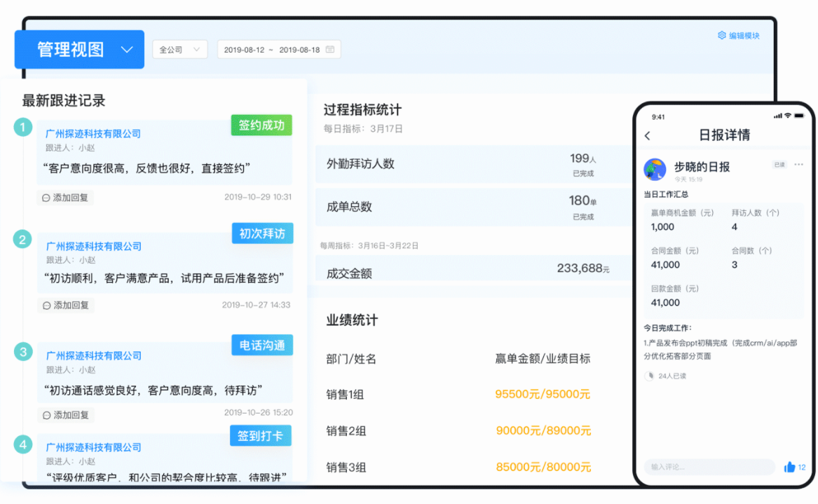Screen dimensions: 818x504
Task: Like the daily report with the thumbs-up icon
Action: (789, 467)
